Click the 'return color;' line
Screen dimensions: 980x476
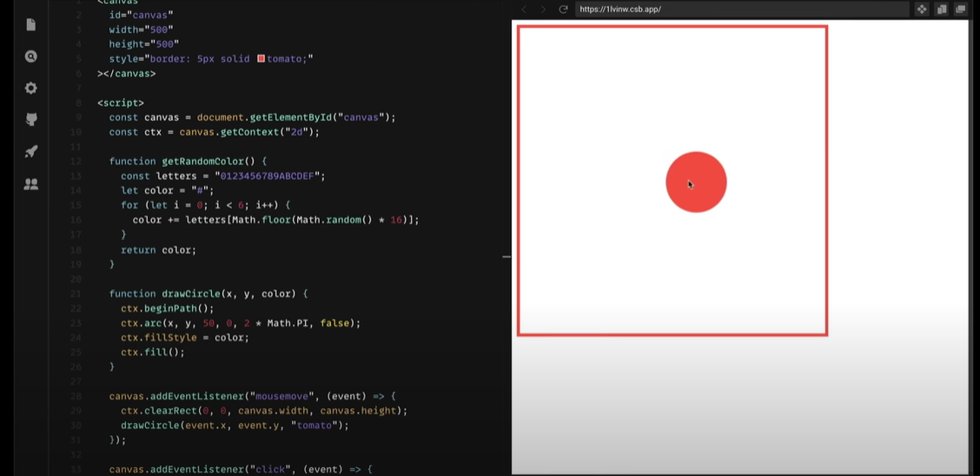point(159,250)
